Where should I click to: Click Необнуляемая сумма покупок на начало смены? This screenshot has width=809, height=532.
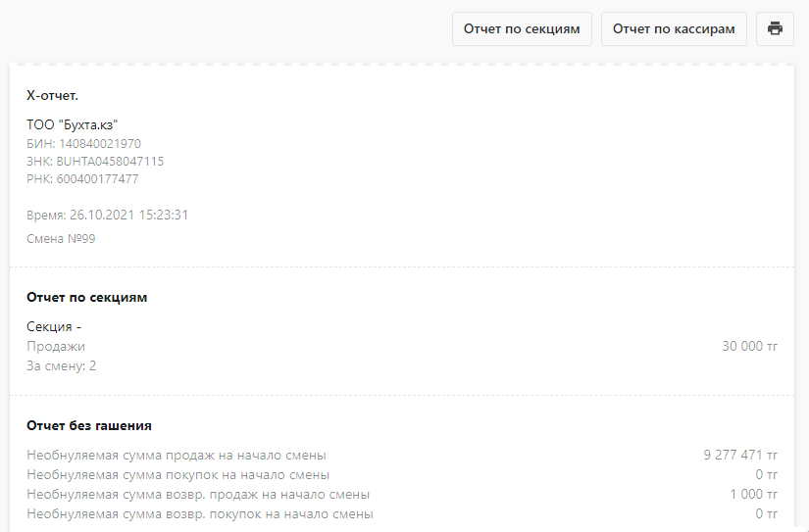pos(178,475)
